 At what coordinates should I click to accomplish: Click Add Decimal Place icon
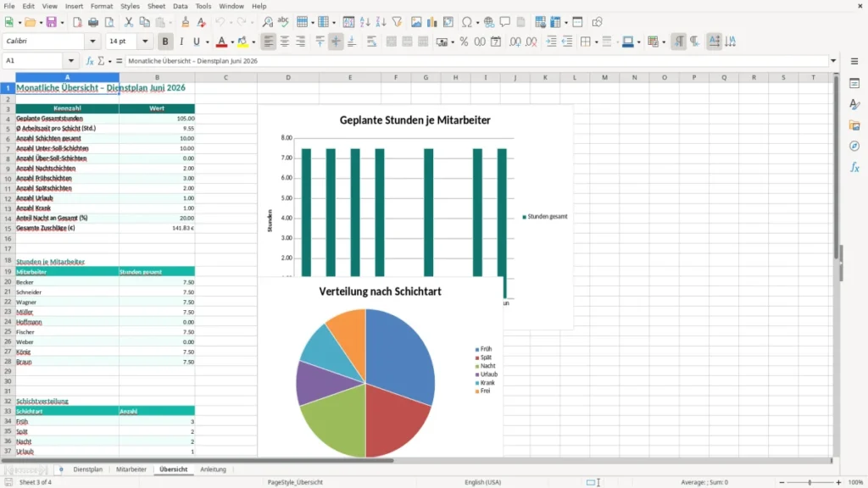click(515, 42)
